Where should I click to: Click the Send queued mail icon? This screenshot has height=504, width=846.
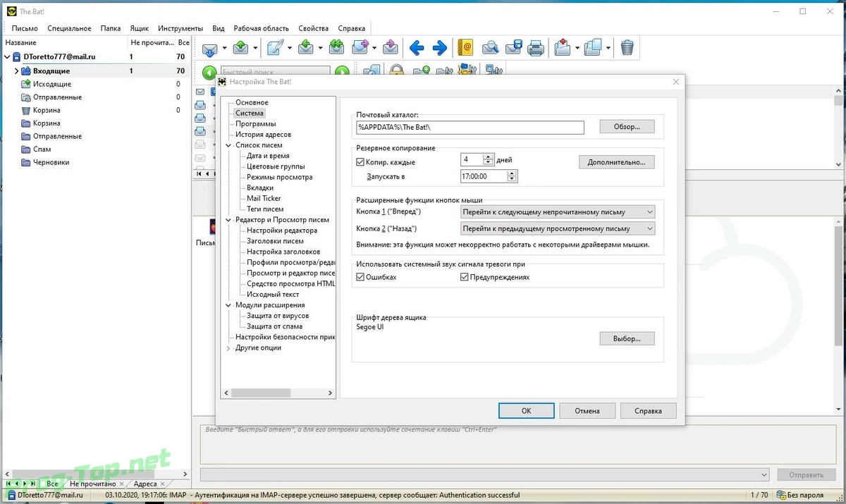241,49
